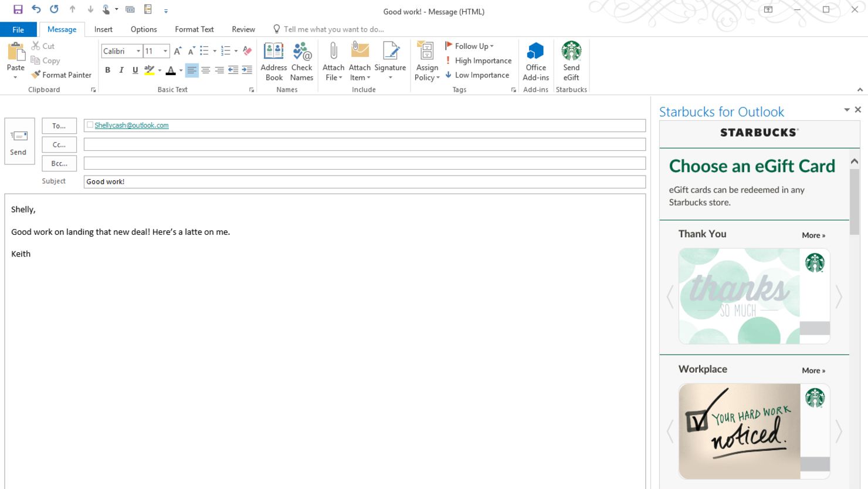This screenshot has height=489, width=868.
Task: Increase the paragraph indent
Action: (x=247, y=70)
